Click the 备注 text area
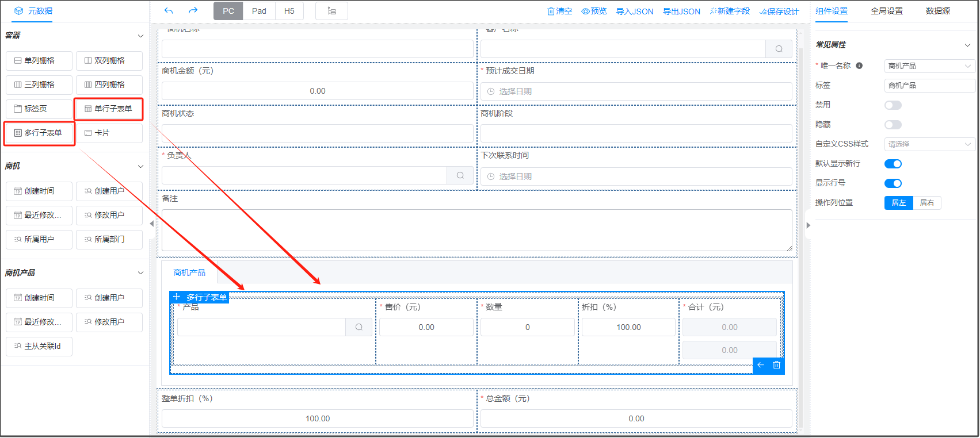980x438 pixels. click(x=476, y=230)
